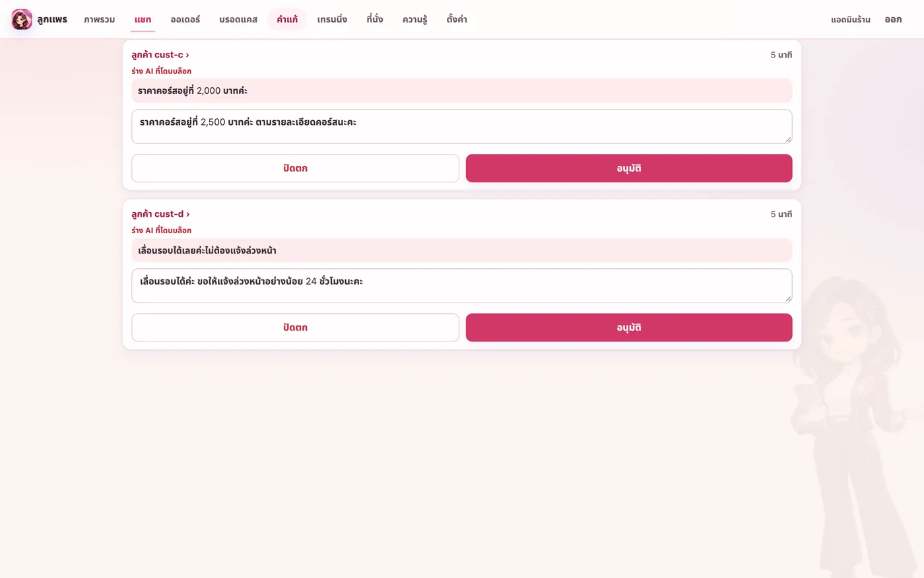Open the ลูกค้า cust-d customer link

coord(160,214)
